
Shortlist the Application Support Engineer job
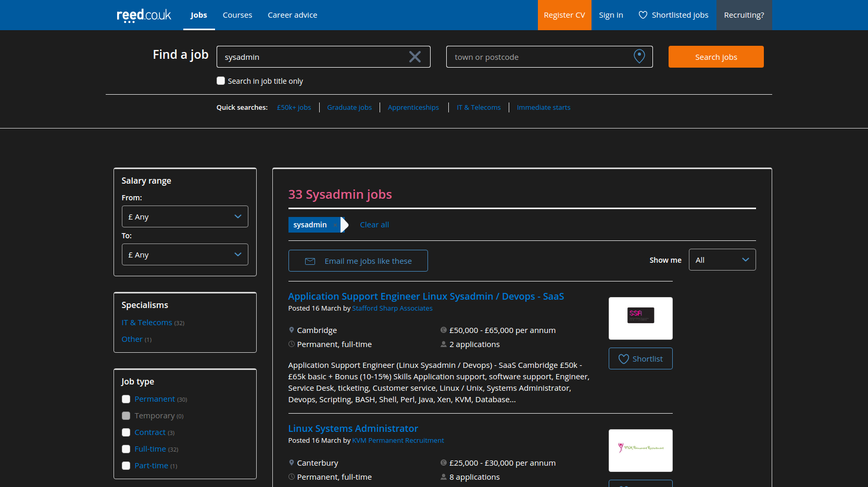click(x=640, y=358)
